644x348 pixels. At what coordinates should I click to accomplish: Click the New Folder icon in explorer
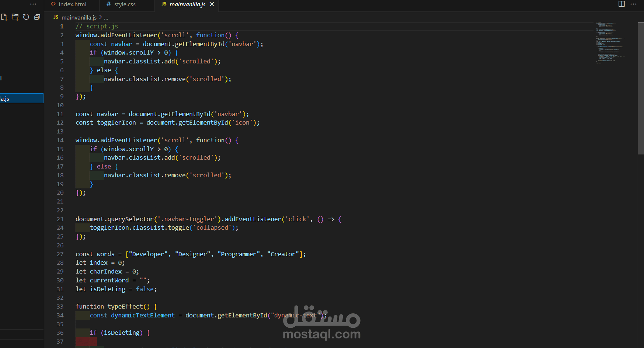click(x=15, y=17)
